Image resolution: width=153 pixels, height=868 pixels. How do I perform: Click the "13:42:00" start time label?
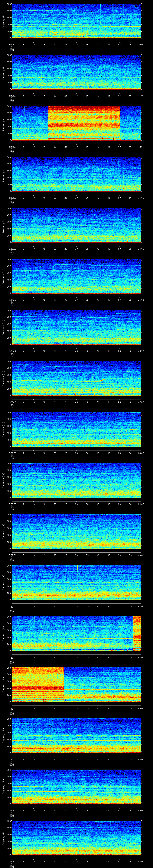[x=12, y=708]
